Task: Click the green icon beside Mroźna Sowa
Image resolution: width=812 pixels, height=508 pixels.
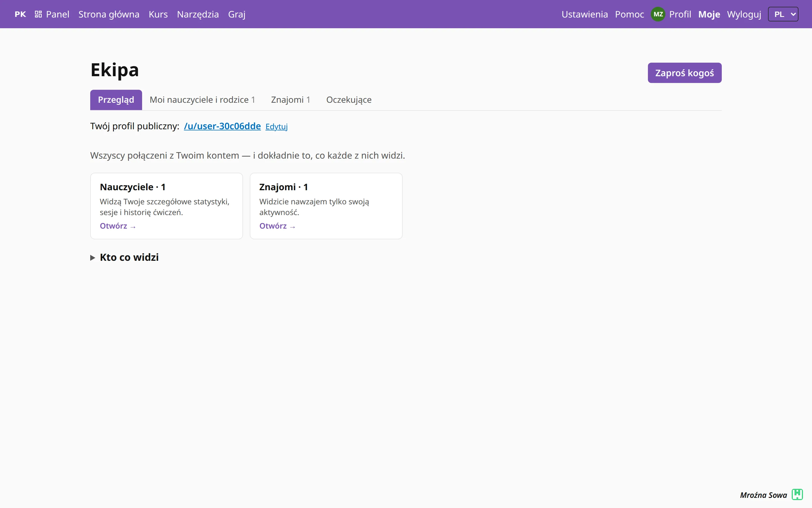Action: 797,494
